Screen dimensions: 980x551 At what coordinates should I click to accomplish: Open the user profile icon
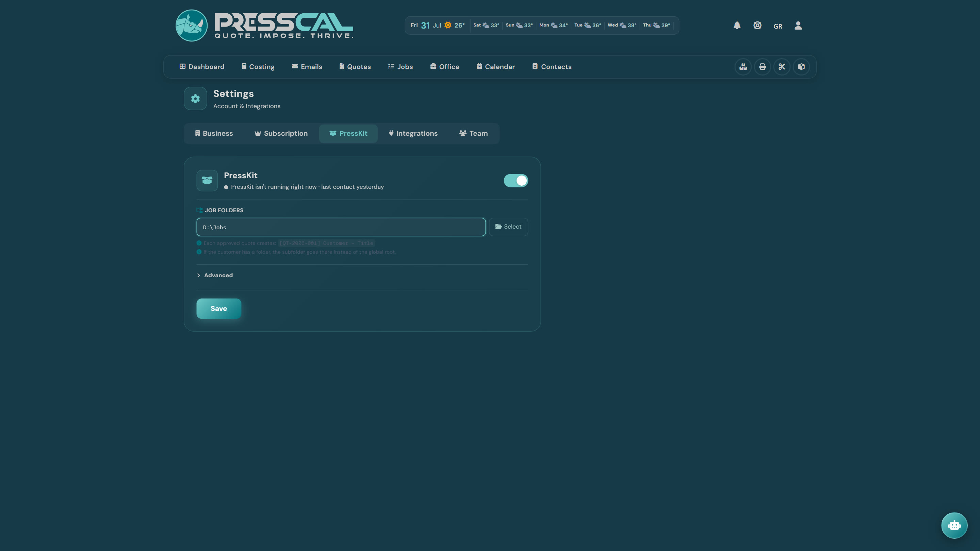tap(798, 26)
